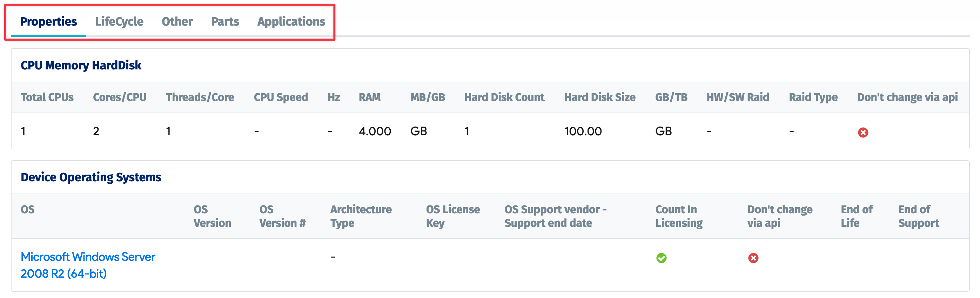Click the CPU Memory HardDisk section heading
Viewport: 980px width, 298px height.
point(81,65)
